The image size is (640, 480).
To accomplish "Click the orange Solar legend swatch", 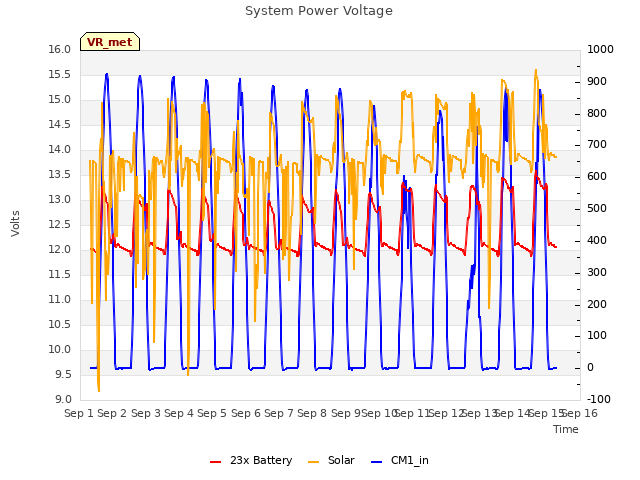I will pos(313,462).
